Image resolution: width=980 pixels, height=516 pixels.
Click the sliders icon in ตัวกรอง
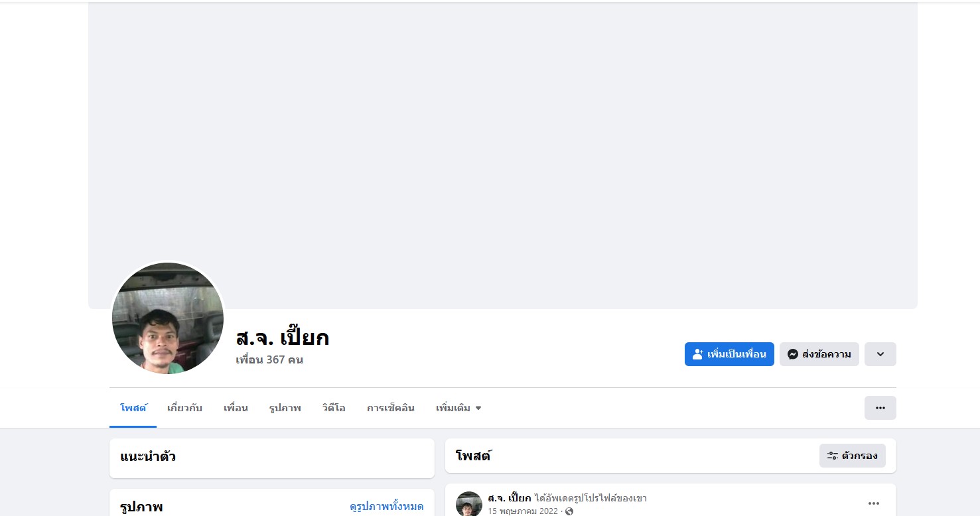pos(833,456)
